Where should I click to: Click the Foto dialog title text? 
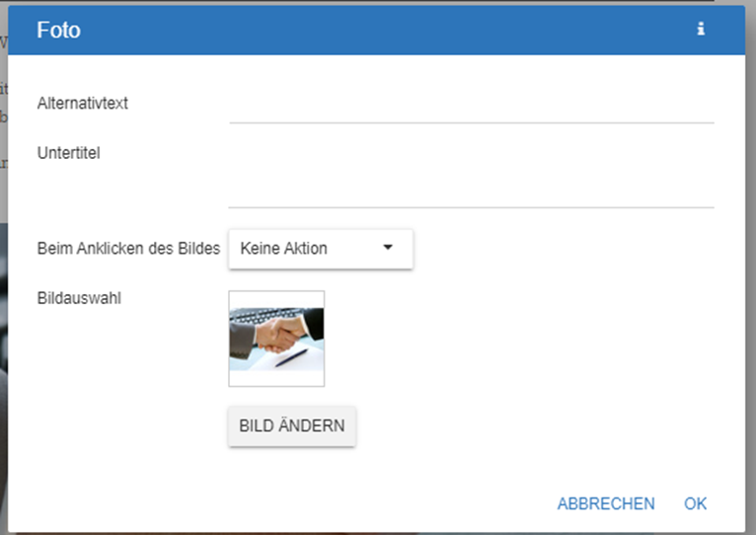point(58,31)
